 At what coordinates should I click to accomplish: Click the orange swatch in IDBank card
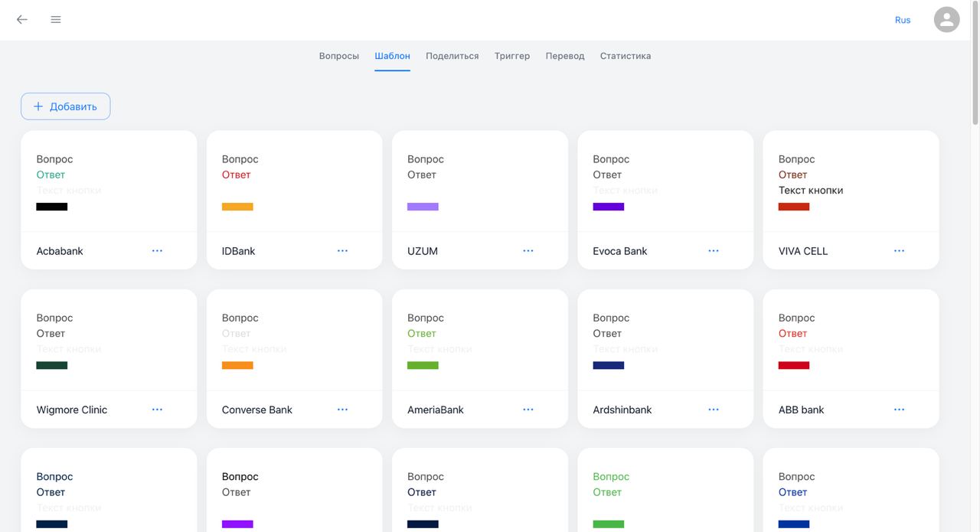click(x=237, y=207)
